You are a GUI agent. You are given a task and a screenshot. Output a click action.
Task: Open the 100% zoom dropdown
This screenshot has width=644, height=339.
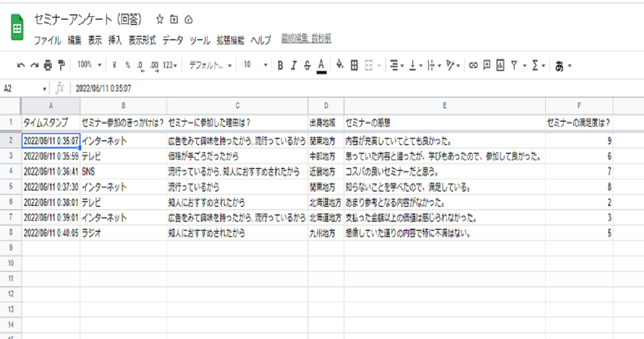(x=90, y=65)
